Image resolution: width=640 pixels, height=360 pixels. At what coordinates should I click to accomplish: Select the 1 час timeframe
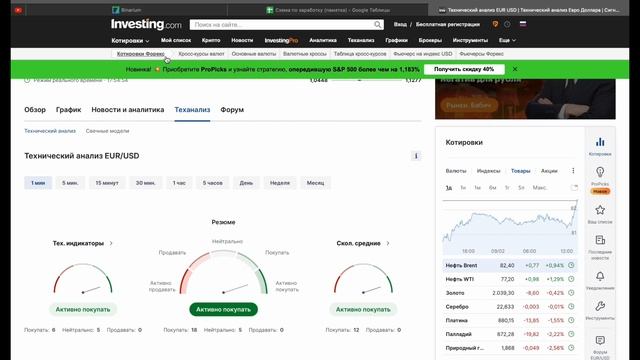coord(179,183)
